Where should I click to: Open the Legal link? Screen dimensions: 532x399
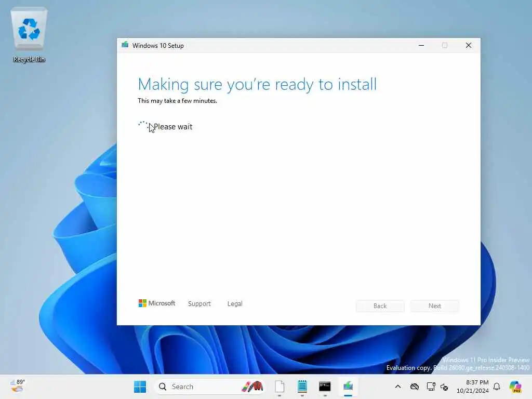(235, 303)
